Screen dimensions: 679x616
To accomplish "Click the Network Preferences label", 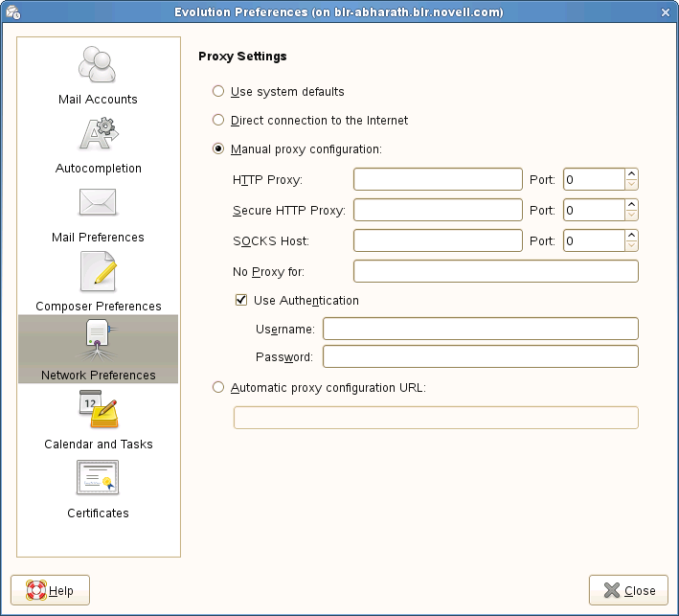I will [x=99, y=375].
